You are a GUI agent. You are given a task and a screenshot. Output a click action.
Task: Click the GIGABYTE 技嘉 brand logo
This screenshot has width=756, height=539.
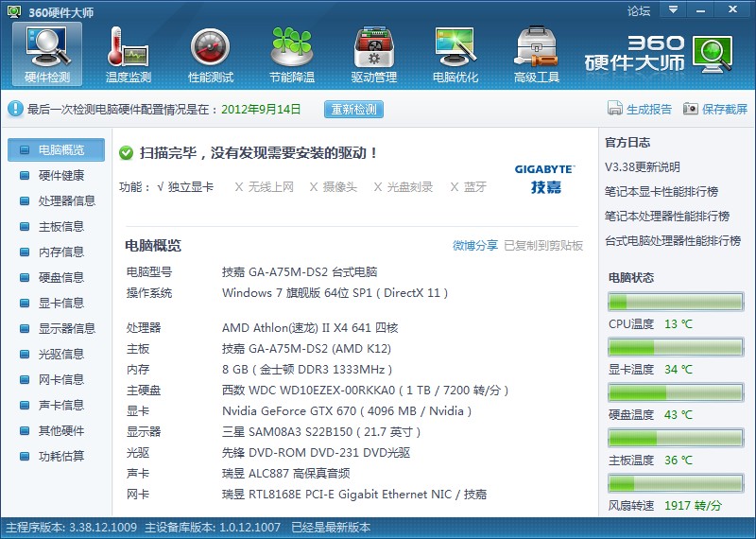click(545, 179)
